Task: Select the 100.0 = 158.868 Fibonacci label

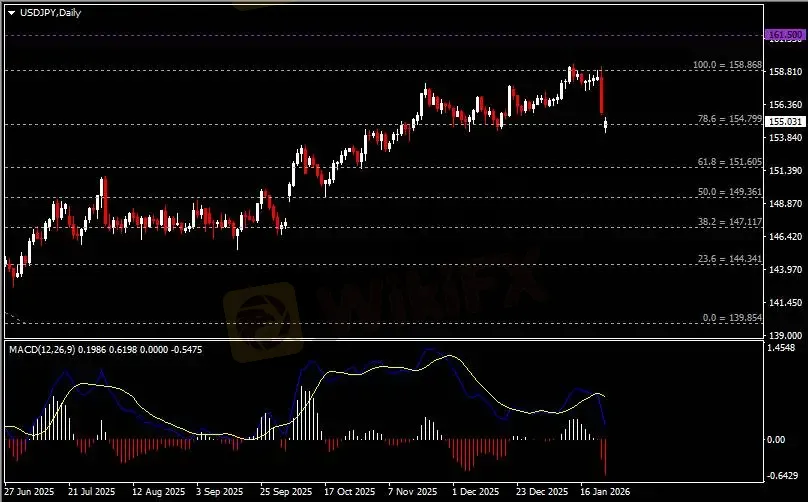Action: point(727,65)
